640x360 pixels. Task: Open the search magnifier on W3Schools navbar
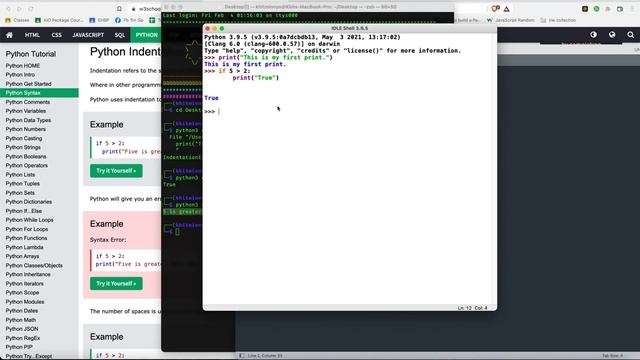(631, 35)
